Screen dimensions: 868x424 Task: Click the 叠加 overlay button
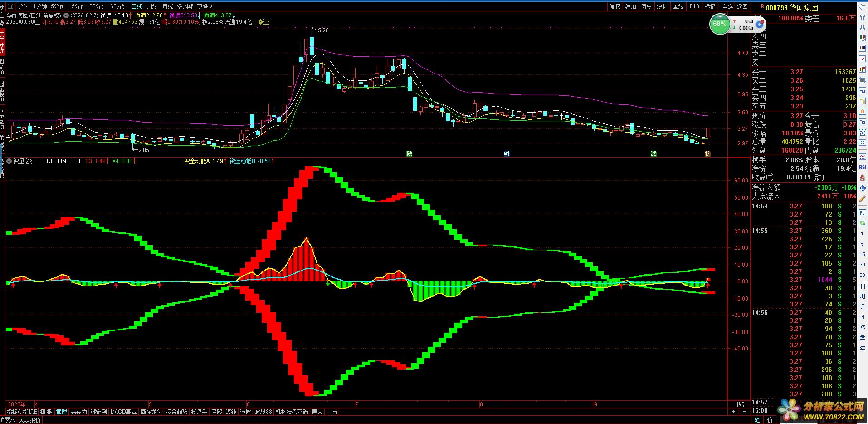(x=631, y=6)
